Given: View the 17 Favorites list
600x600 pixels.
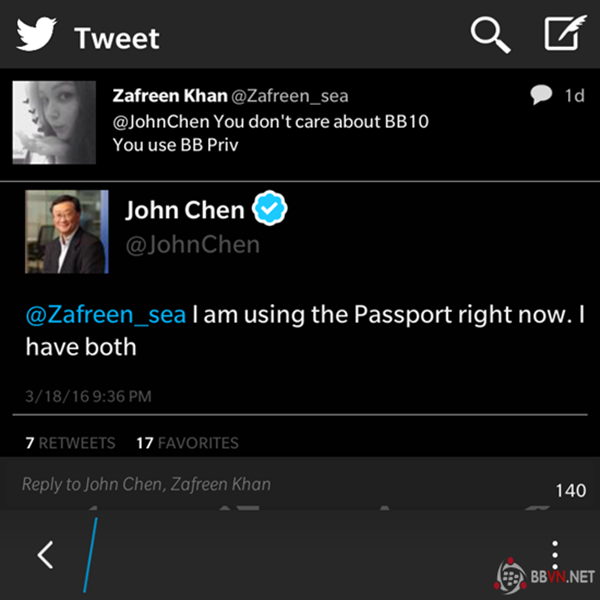Looking at the screenshot, I should [188, 443].
